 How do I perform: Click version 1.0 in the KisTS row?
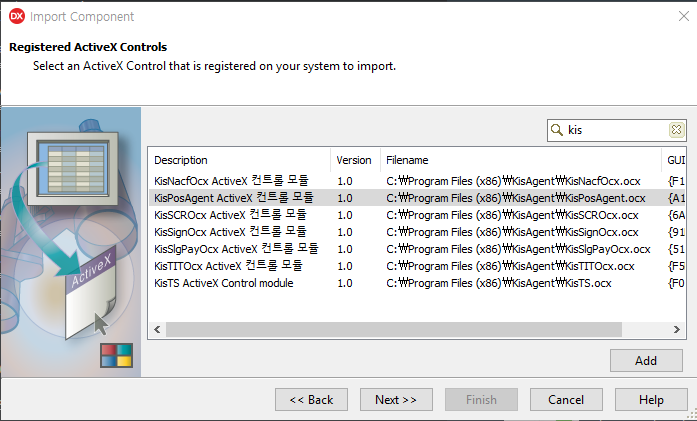pyautogui.click(x=345, y=283)
